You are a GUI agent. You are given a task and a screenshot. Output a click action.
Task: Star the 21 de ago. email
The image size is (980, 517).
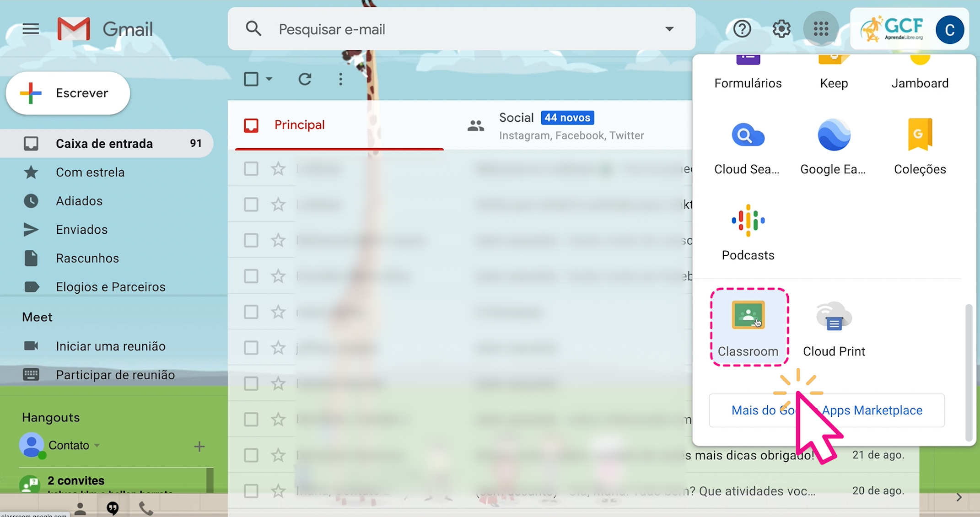[x=278, y=455]
